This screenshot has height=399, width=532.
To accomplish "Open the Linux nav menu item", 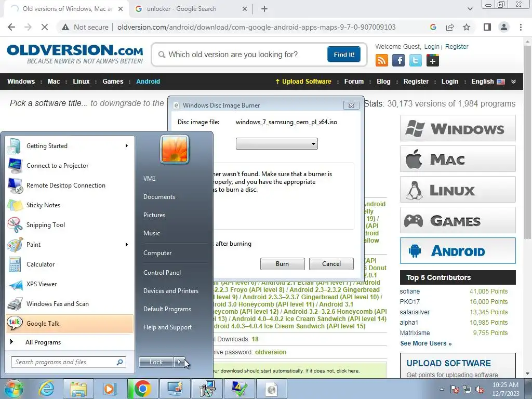I will [81, 82].
